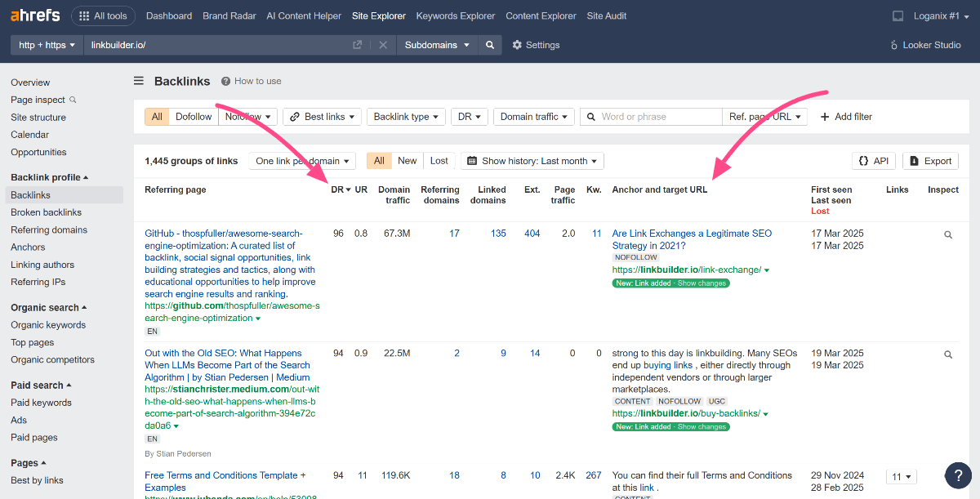Image resolution: width=980 pixels, height=499 pixels.
Task: Sort by UR column header
Action: click(x=361, y=189)
